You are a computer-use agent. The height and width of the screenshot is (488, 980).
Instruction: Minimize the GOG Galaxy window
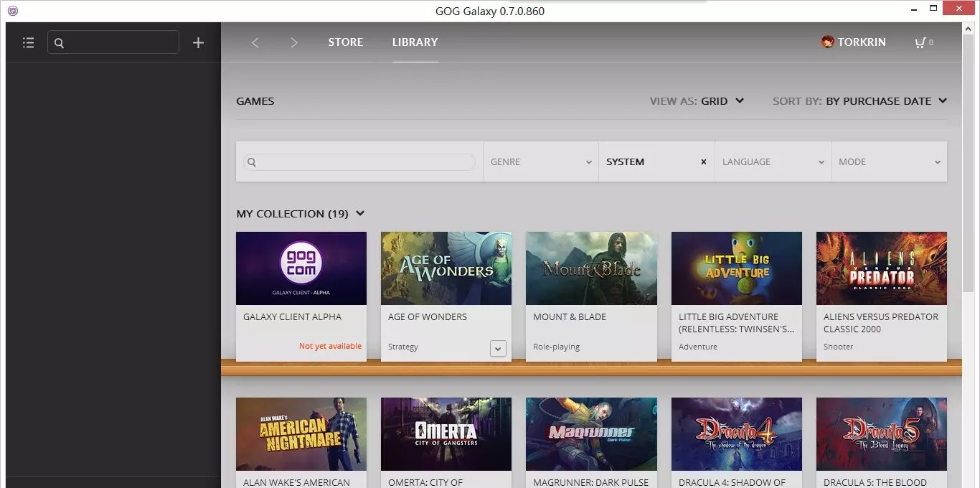click(x=913, y=10)
